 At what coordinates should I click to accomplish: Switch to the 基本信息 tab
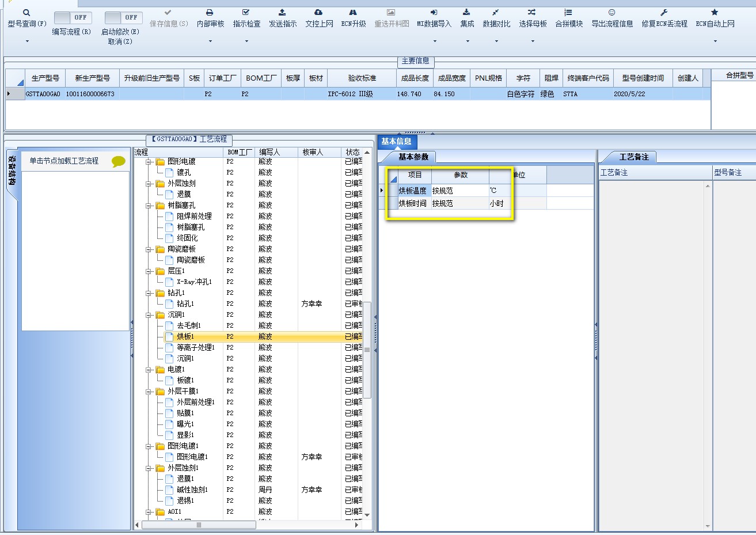[x=396, y=142]
